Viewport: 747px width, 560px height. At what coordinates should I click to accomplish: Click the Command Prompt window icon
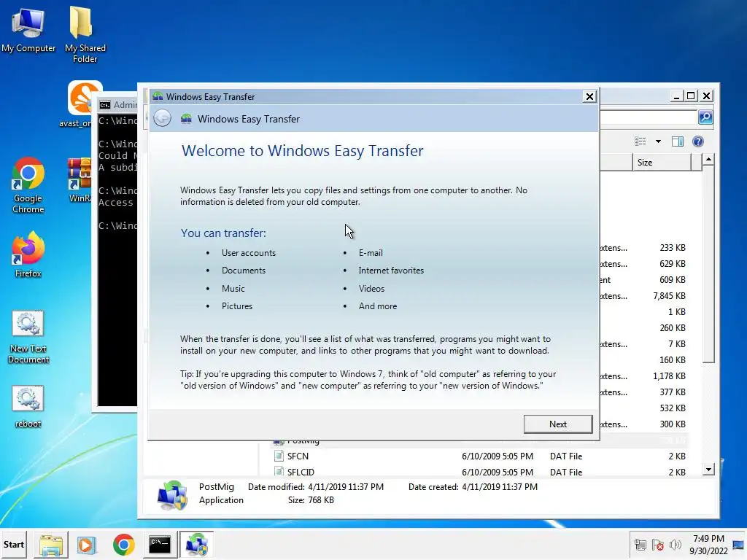tap(105, 105)
